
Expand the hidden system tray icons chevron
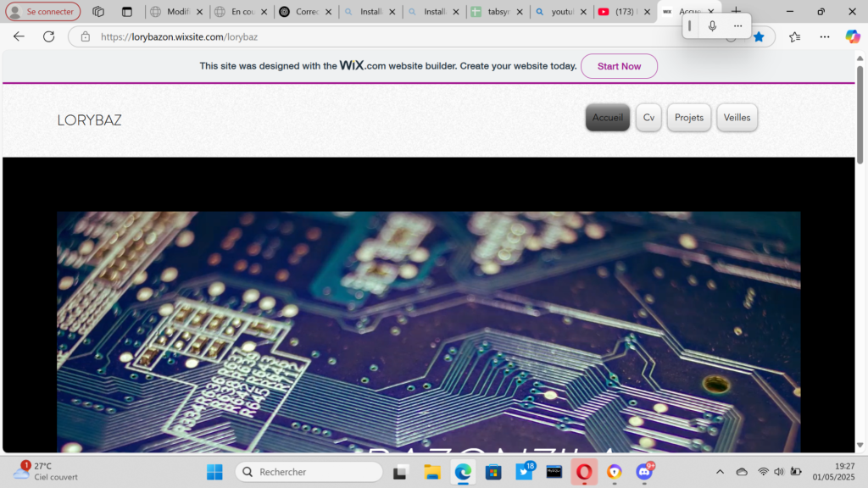click(720, 472)
